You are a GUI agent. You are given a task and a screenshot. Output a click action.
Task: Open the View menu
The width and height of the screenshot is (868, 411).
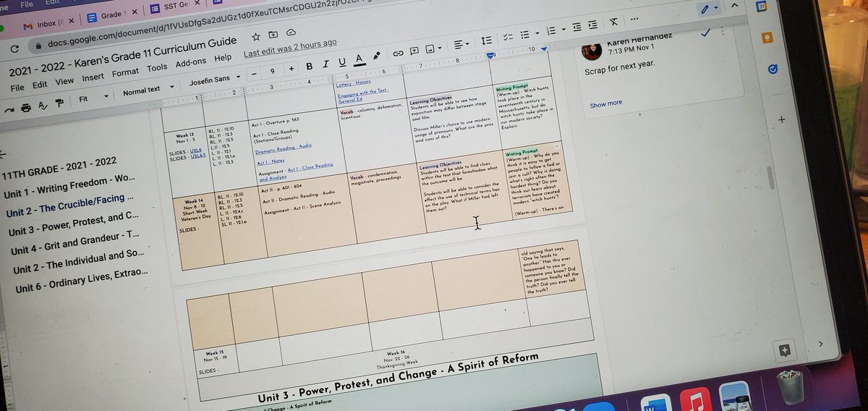tap(65, 81)
